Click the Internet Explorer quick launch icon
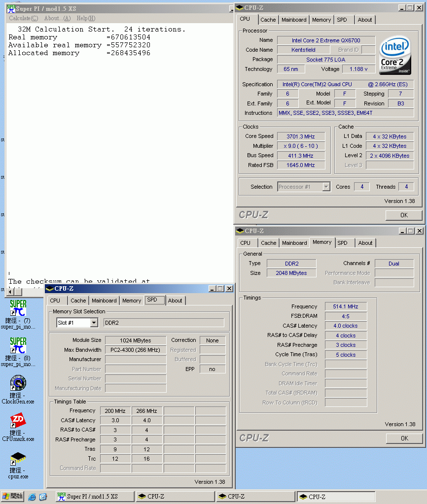This screenshot has height=504, width=427. [x=32, y=497]
